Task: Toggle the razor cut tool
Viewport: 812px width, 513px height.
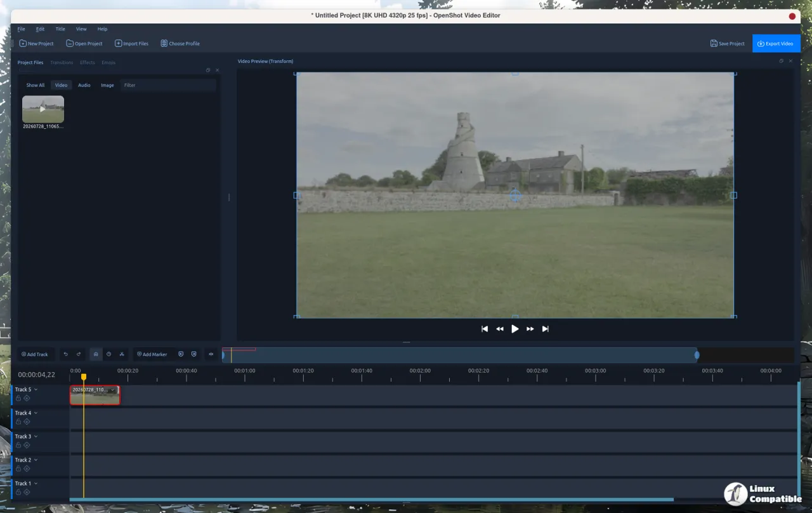Action: (122, 354)
